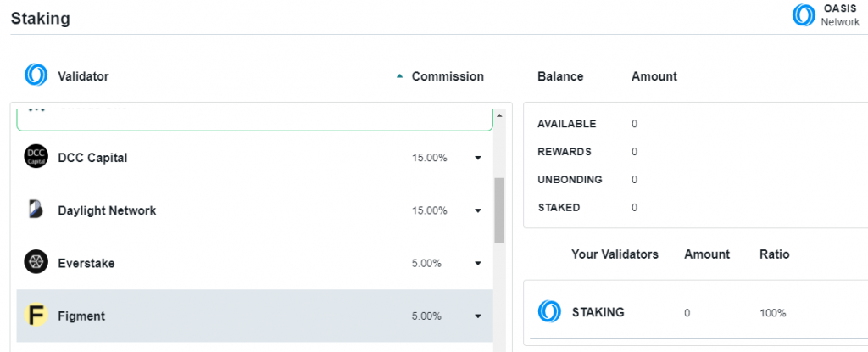Click the Oasis Network logo at top right
This screenshot has width=868, height=352.
coord(804,15)
